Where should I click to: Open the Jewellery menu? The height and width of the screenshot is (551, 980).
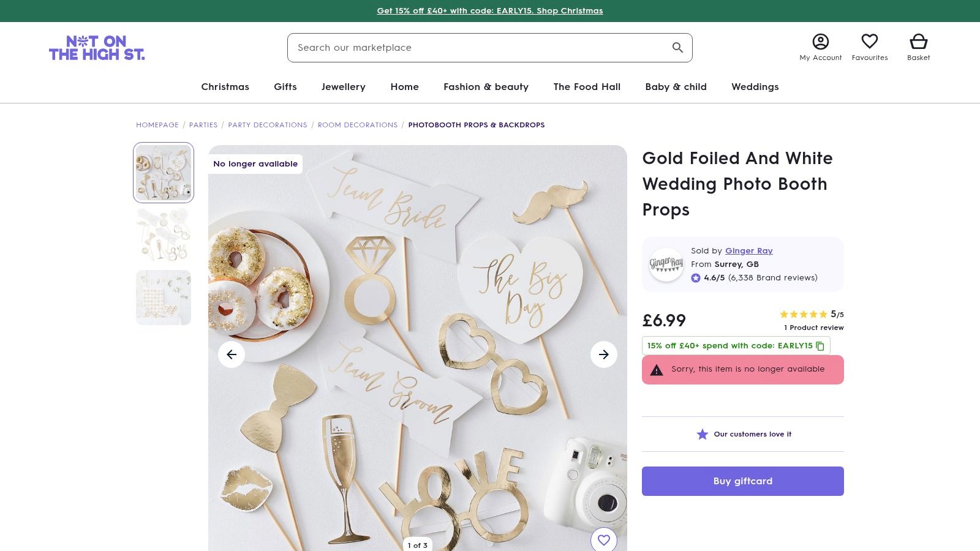(x=343, y=87)
